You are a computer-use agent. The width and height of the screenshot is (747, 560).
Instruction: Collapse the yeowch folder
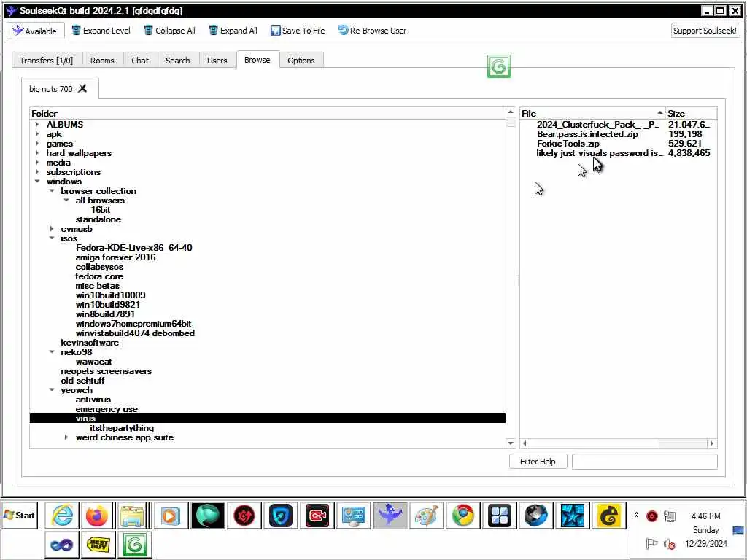[52, 390]
